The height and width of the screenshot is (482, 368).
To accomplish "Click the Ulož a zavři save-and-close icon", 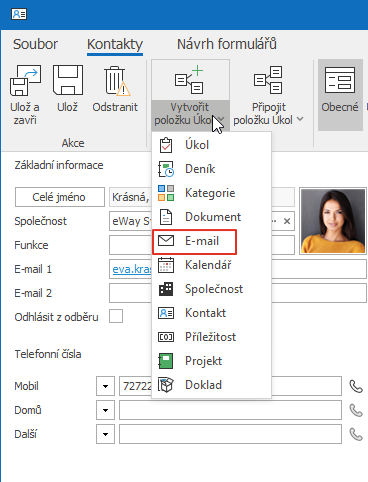I will pos(25,80).
